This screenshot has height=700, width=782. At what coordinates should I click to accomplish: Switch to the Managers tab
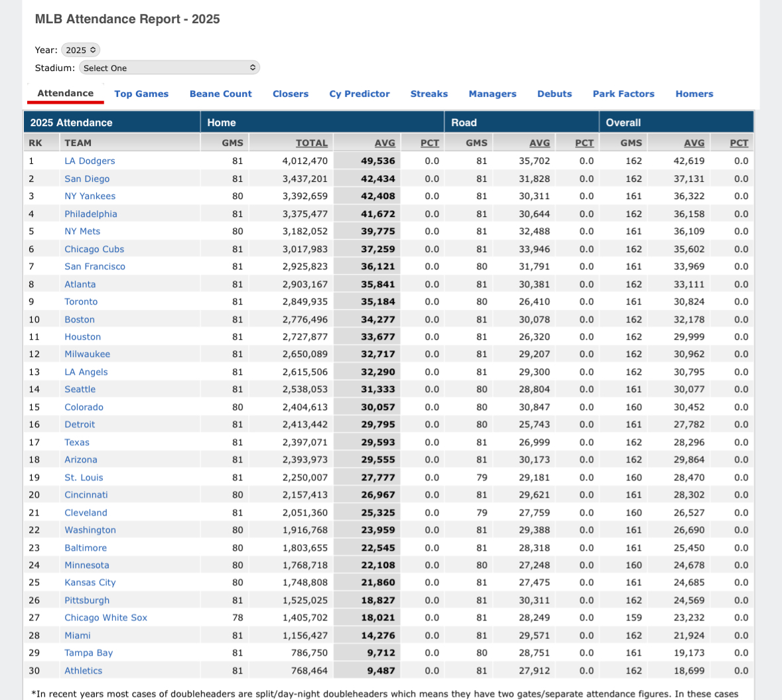point(492,94)
